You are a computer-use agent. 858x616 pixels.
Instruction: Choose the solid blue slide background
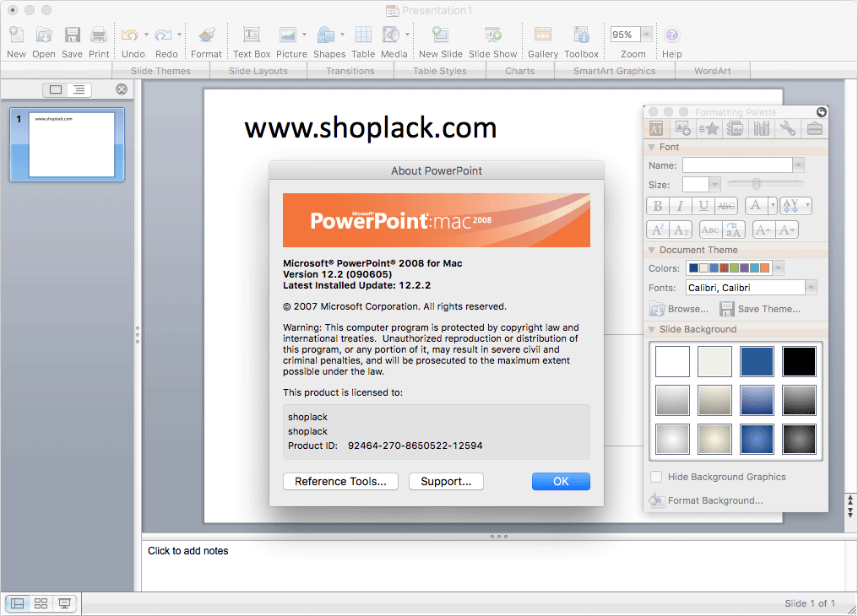(757, 361)
